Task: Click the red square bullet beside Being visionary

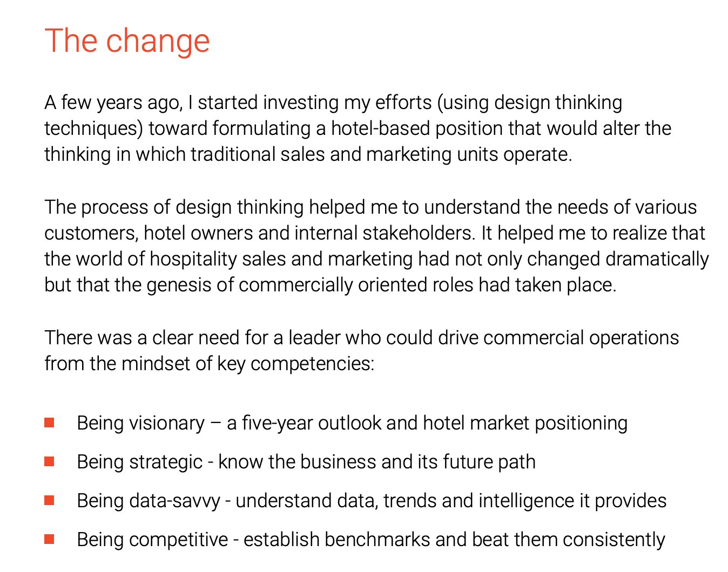Action: [x=49, y=423]
